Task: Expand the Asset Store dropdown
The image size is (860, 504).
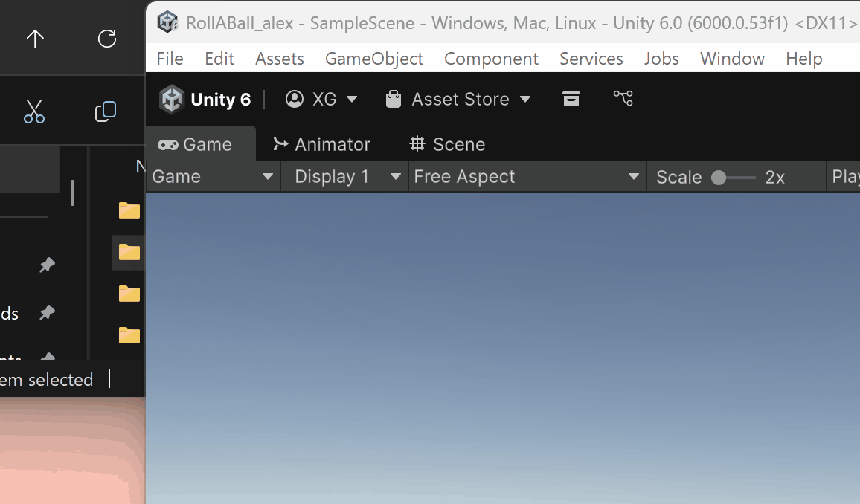Action: point(458,99)
